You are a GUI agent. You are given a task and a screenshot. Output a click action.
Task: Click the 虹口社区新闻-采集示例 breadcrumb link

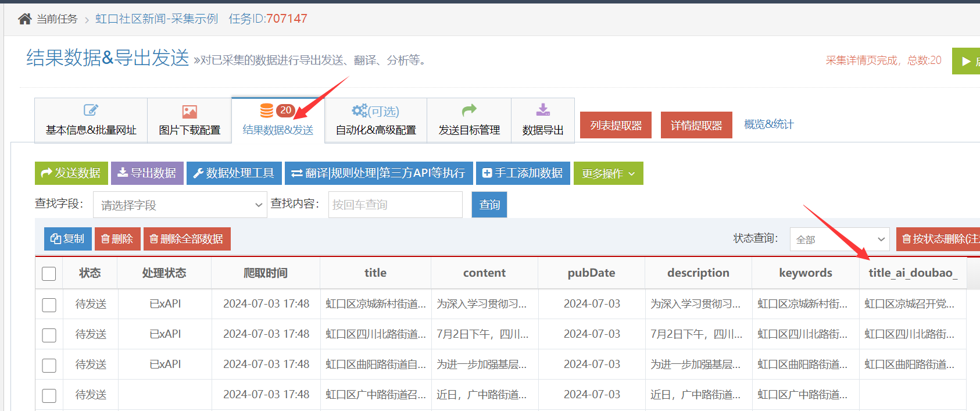pos(156,19)
